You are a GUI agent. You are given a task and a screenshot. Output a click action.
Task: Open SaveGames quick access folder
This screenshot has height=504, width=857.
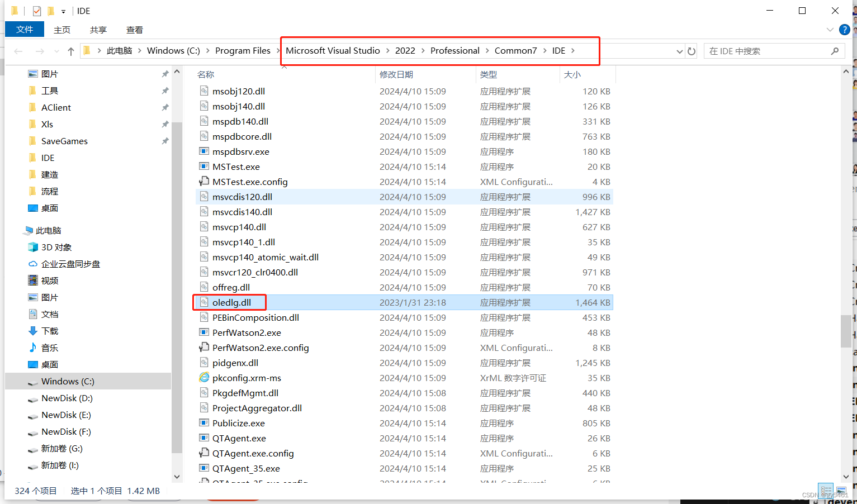pyautogui.click(x=64, y=141)
